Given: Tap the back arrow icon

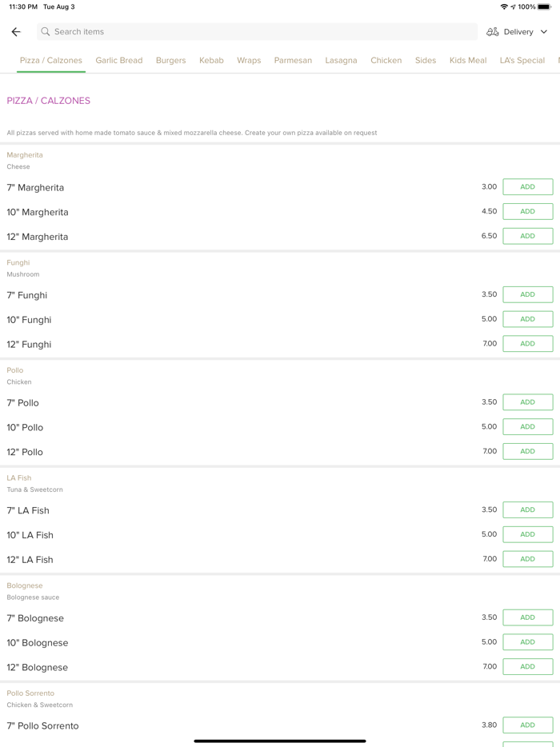Looking at the screenshot, I should 16,32.
